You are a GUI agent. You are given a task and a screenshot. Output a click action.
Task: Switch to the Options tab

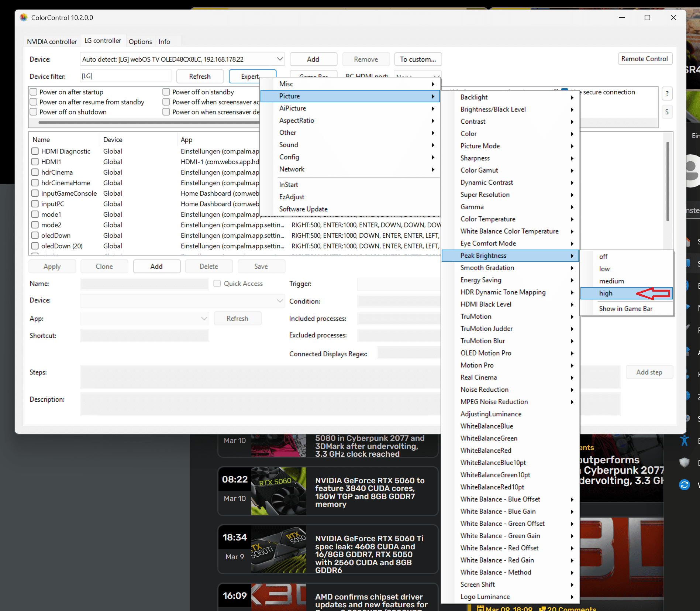coord(140,41)
